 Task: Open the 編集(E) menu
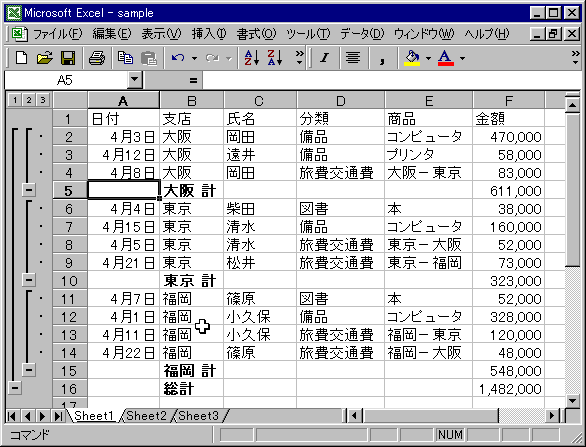tap(111, 34)
